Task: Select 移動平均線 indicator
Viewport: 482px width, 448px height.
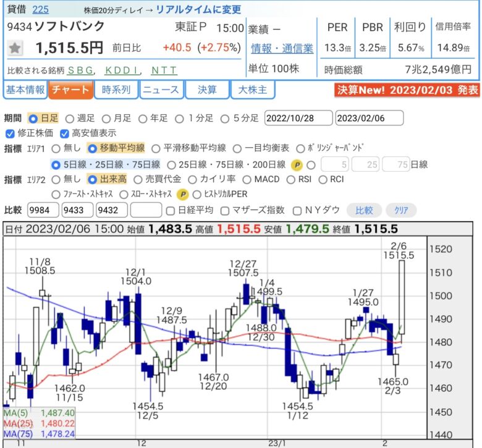Action: (x=92, y=148)
